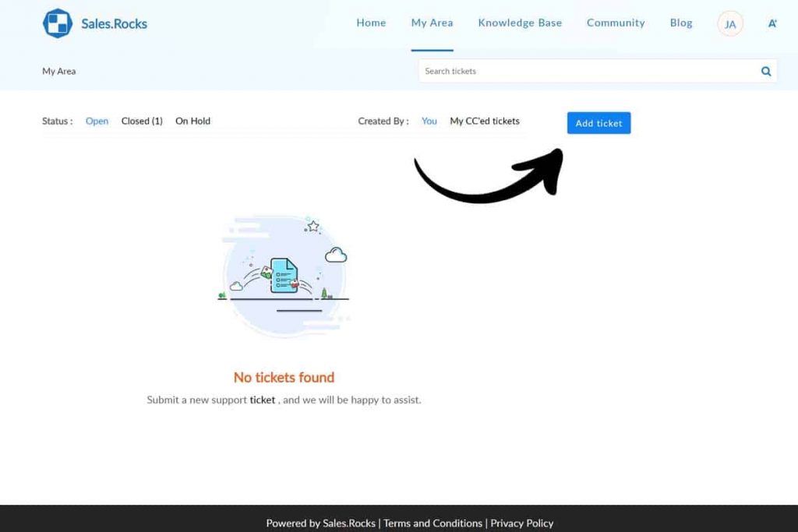Click the Sales.Rocks logo icon

click(x=58, y=23)
